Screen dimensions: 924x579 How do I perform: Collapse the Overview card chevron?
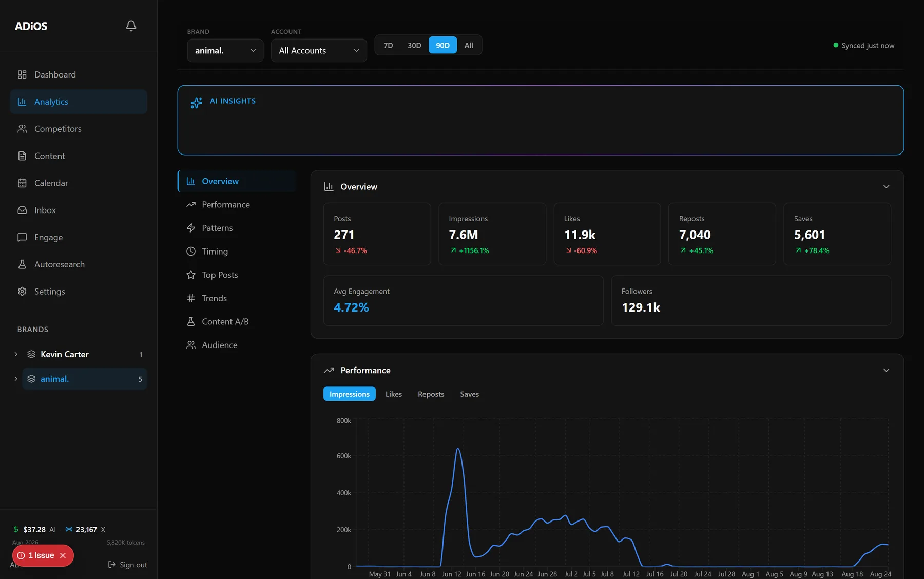pos(886,187)
